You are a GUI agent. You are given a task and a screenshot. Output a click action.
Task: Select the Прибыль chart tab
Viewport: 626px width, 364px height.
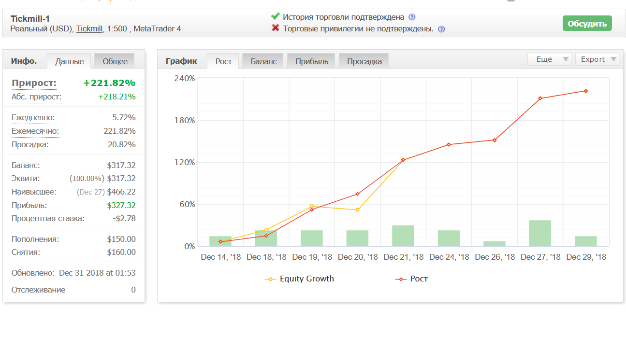312,61
